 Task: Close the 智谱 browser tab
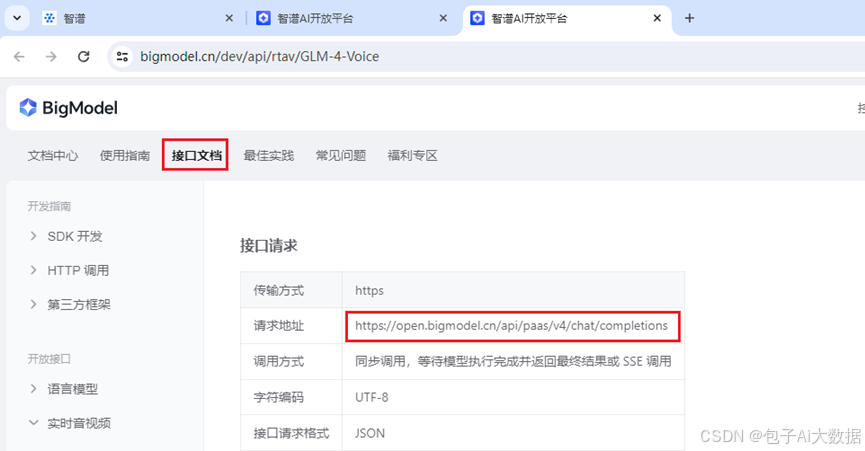pos(229,18)
